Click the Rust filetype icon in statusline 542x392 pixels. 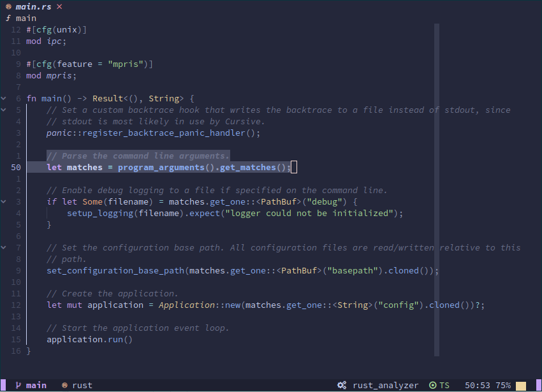click(x=65, y=385)
